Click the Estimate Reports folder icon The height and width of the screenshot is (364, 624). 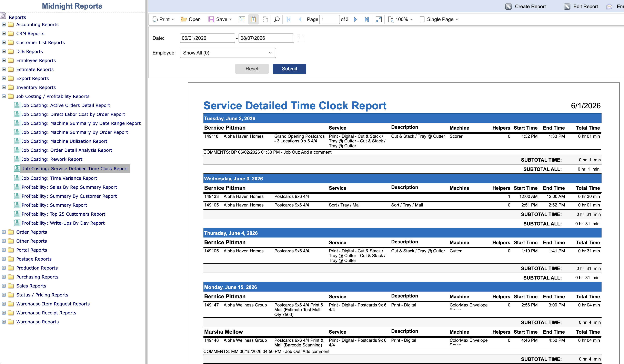pyautogui.click(x=11, y=69)
